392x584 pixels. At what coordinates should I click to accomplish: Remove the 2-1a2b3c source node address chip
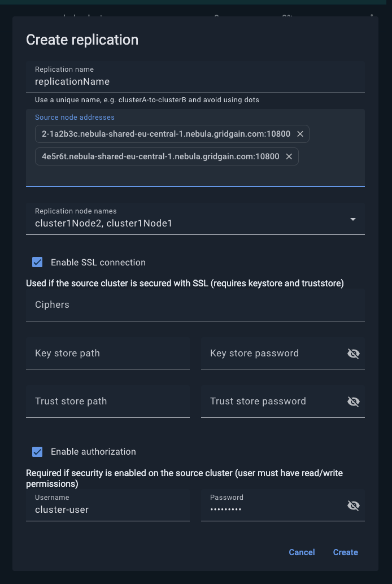pos(300,134)
